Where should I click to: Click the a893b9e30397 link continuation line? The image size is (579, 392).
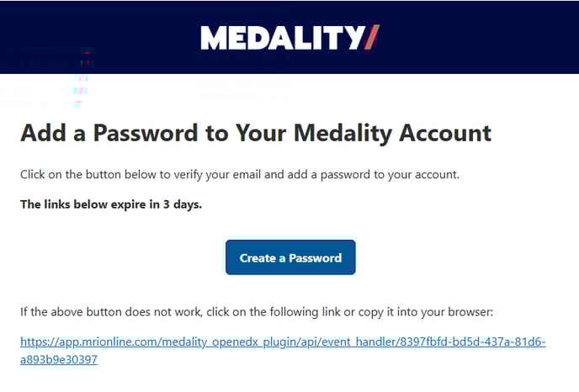tap(59, 359)
